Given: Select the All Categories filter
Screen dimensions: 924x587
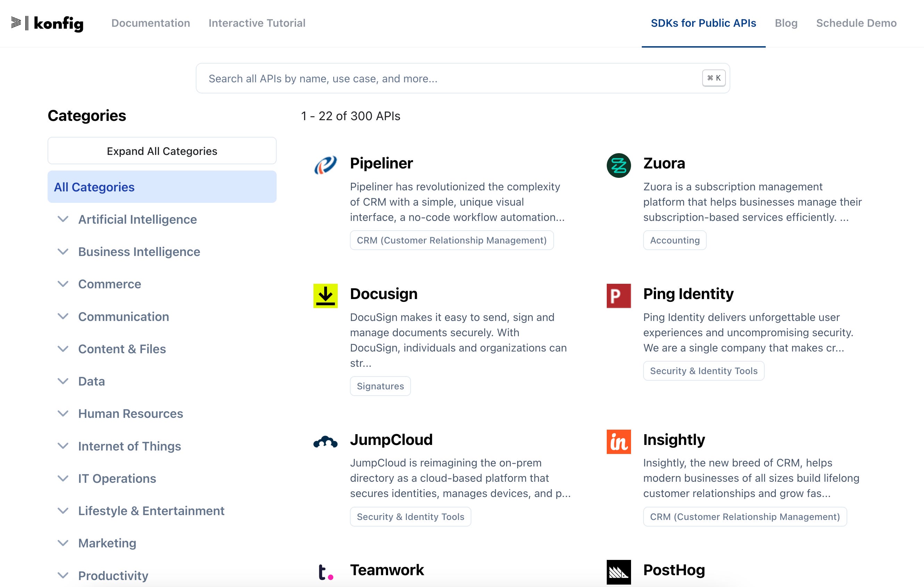Looking at the screenshot, I should click(161, 187).
